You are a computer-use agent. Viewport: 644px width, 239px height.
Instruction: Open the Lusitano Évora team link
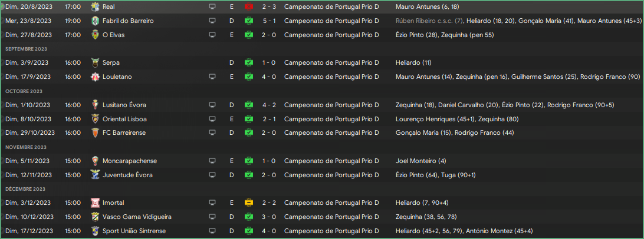[x=126, y=105]
